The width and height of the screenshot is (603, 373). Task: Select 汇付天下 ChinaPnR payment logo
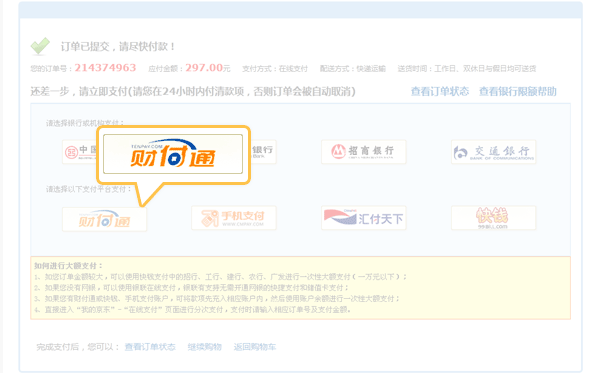[x=363, y=218]
